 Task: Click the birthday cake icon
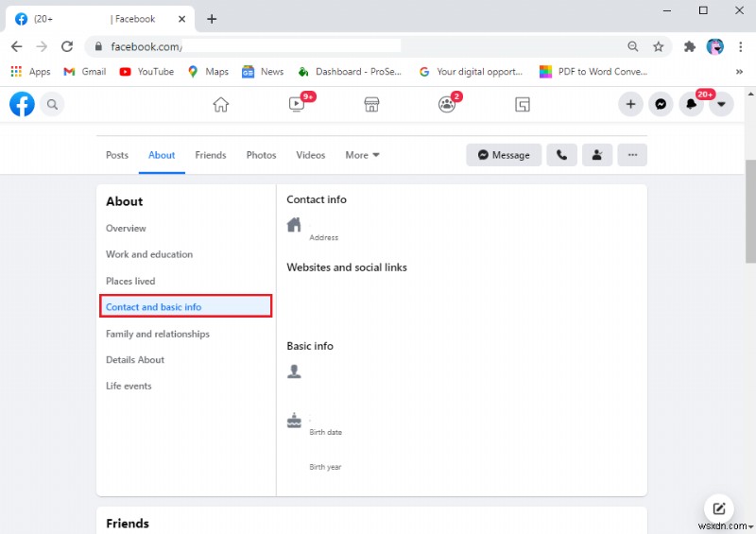click(294, 421)
